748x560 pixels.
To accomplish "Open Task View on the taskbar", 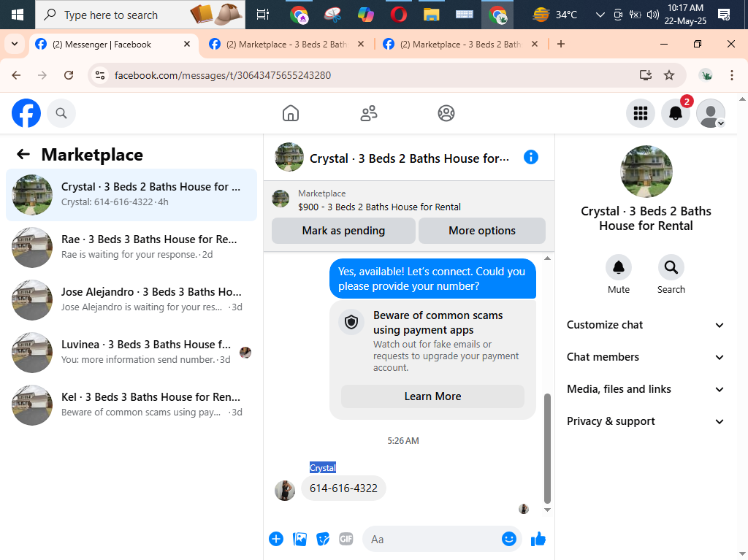I will pos(262,15).
